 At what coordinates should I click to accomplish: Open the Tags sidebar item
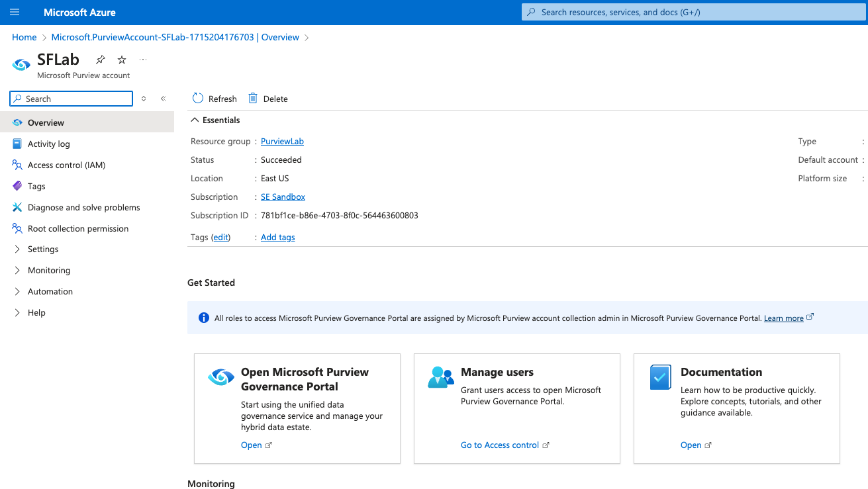tap(36, 186)
